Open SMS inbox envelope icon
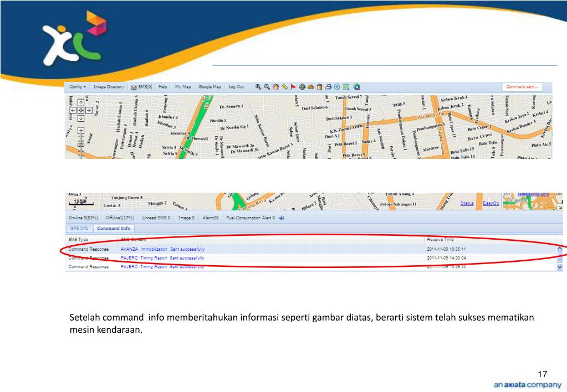The image size is (567, 392). (134, 87)
